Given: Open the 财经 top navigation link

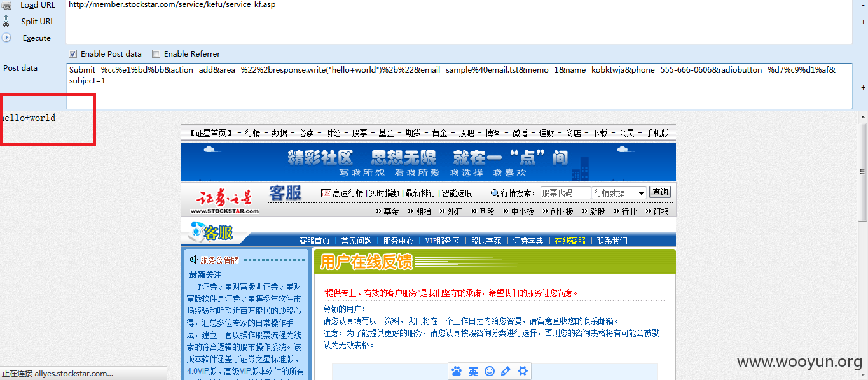Looking at the screenshot, I should (333, 133).
